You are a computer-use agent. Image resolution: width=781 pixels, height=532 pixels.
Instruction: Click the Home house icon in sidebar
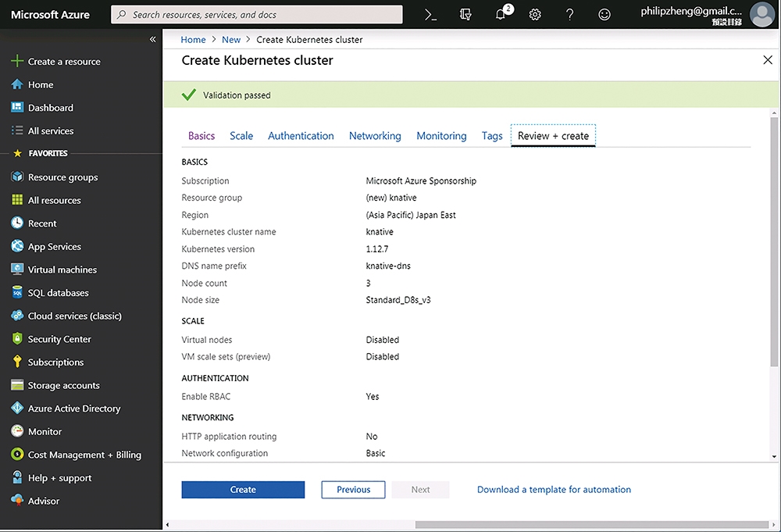pos(17,84)
